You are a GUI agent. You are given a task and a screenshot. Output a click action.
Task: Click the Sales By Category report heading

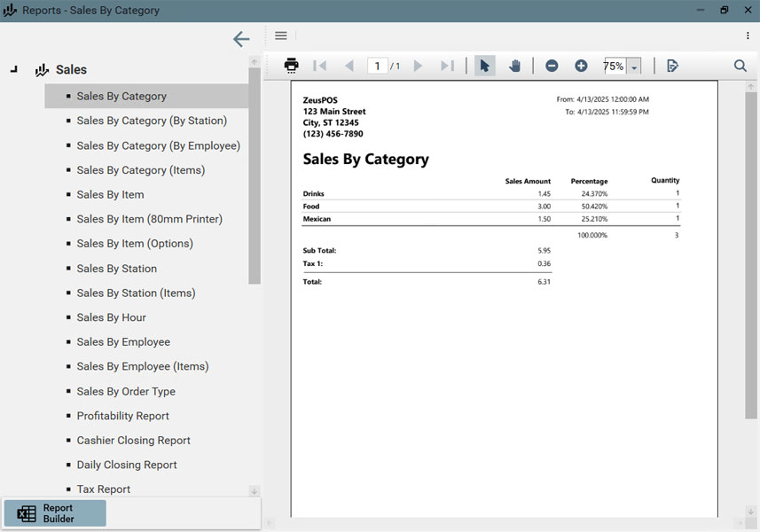pos(366,160)
